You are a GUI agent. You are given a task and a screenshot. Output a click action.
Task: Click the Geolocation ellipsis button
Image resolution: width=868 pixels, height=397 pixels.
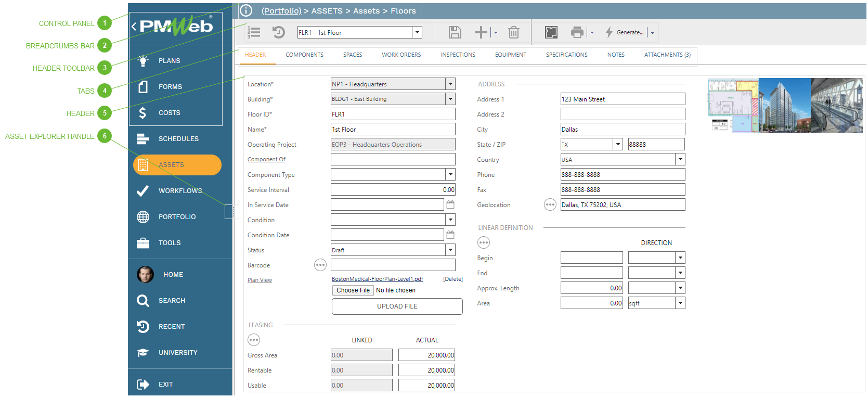[550, 205]
